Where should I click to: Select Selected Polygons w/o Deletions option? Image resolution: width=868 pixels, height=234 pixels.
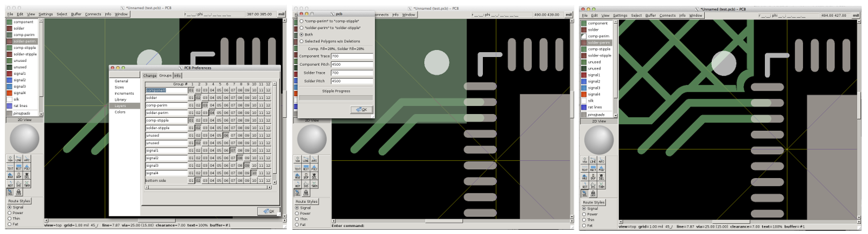(x=329, y=41)
